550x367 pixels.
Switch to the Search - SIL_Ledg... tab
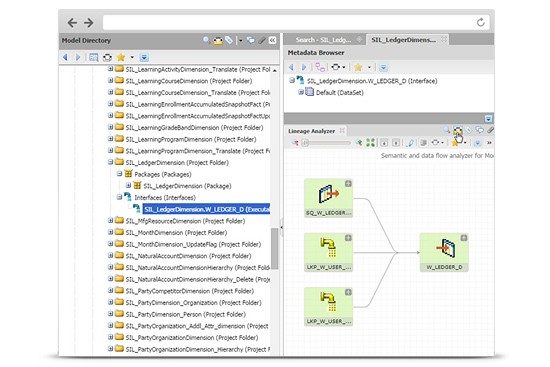pyautogui.click(x=323, y=40)
